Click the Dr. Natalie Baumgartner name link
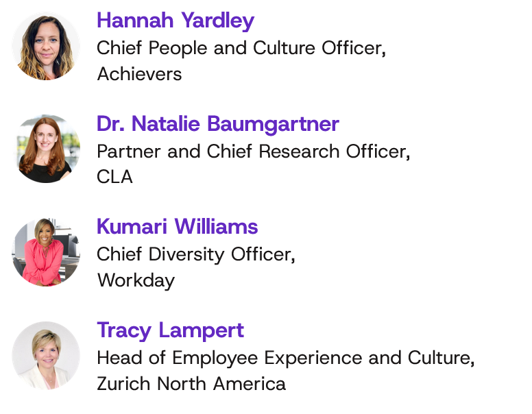 pyautogui.click(x=218, y=124)
